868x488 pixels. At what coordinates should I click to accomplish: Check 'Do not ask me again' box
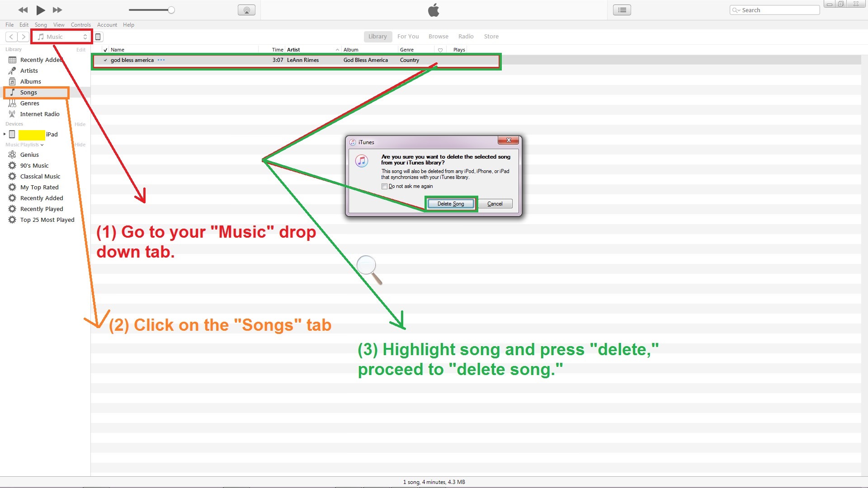[384, 186]
